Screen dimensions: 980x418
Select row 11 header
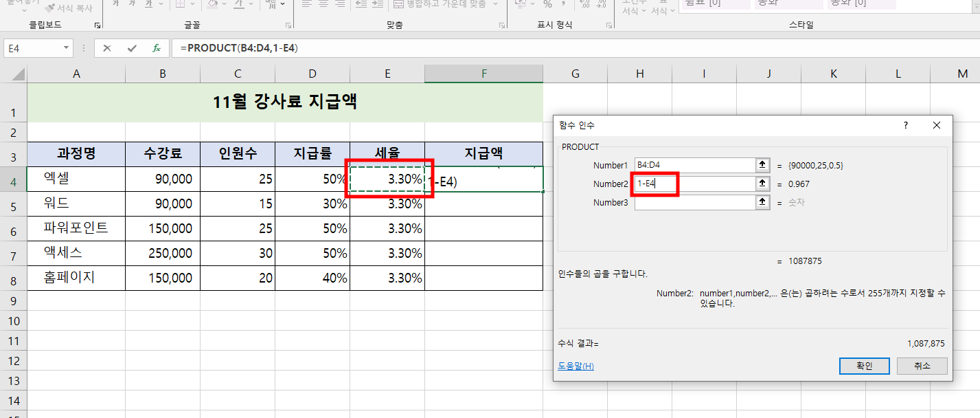click(x=13, y=341)
